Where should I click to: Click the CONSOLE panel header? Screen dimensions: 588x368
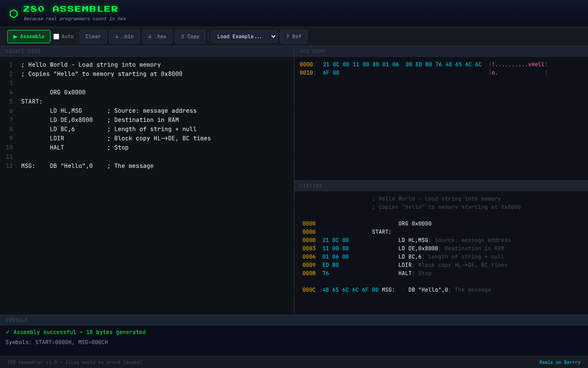point(17,320)
